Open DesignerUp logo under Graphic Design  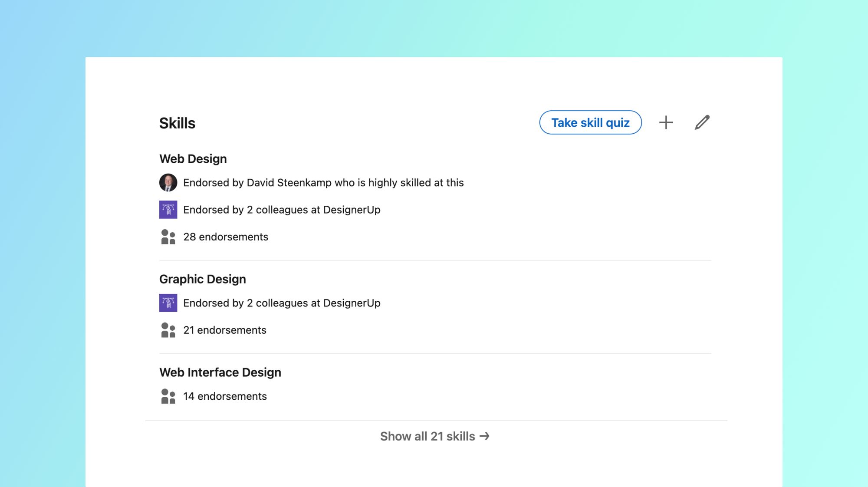[x=168, y=303]
